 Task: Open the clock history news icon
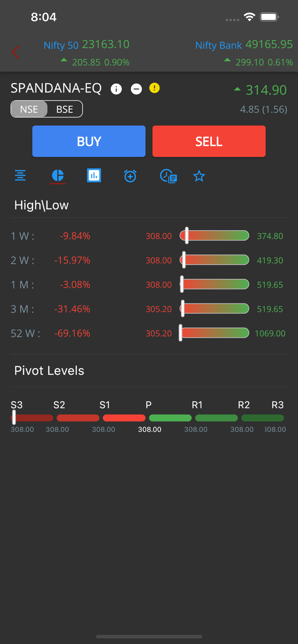pyautogui.click(x=168, y=176)
